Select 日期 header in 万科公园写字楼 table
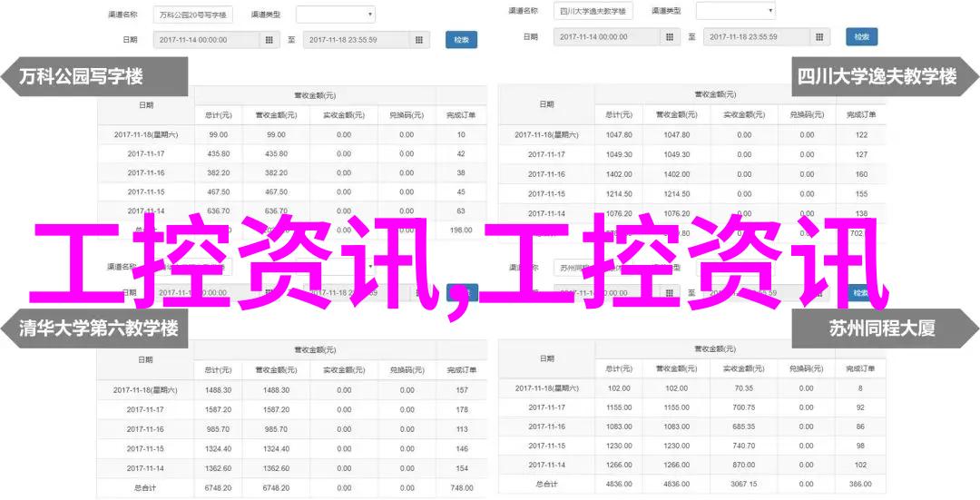 (145, 105)
